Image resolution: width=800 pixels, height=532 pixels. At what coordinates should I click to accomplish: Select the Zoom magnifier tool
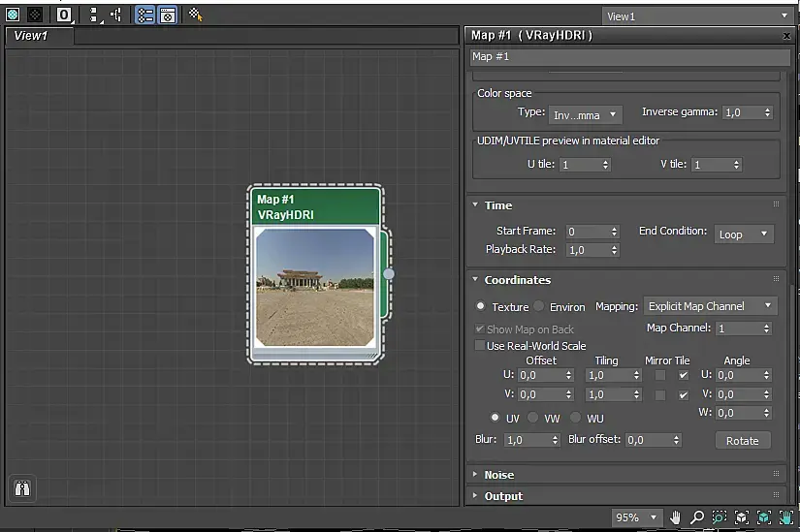(x=697, y=518)
